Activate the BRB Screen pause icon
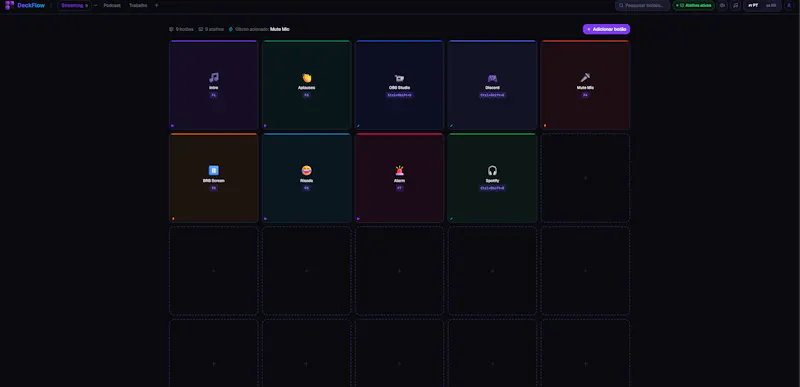The image size is (800, 387). pos(214,170)
